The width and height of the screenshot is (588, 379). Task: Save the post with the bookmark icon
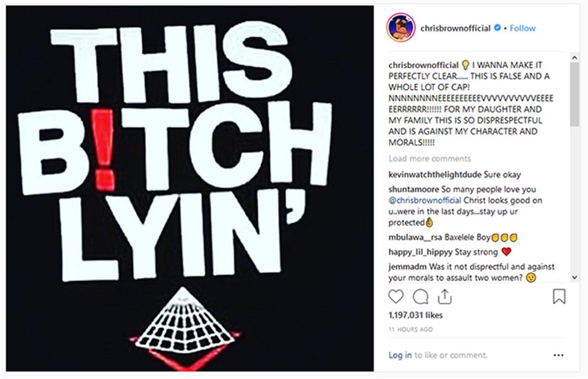pyautogui.click(x=559, y=296)
